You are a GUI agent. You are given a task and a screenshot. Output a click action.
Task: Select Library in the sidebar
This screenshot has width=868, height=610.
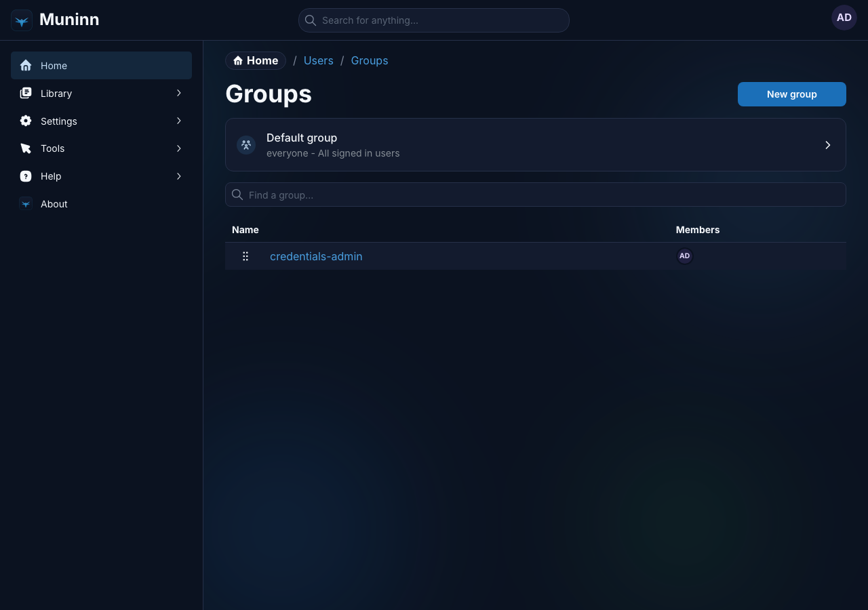tap(101, 94)
